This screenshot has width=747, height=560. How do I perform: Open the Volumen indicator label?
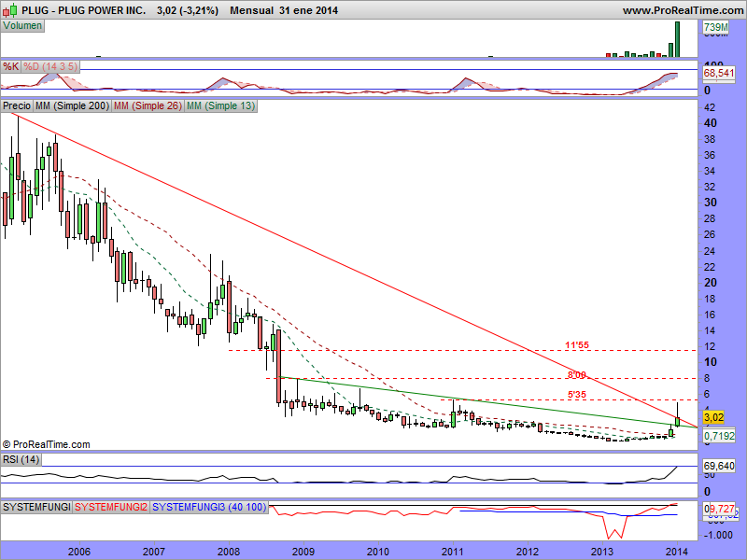pos(22,26)
